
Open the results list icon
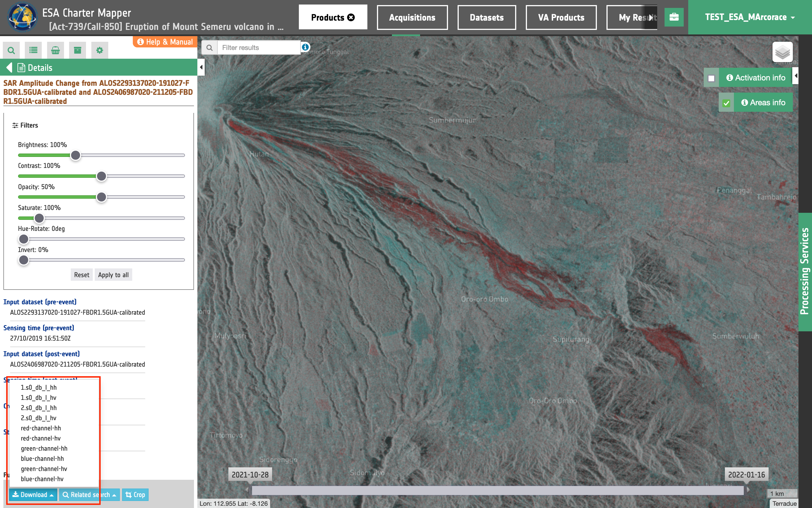coord(33,51)
